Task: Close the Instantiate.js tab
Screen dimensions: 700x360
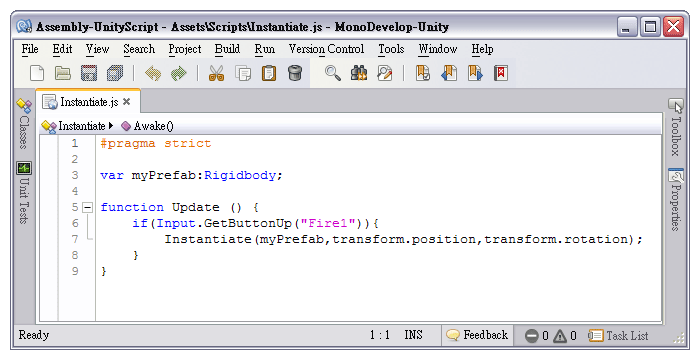Action: [x=127, y=102]
